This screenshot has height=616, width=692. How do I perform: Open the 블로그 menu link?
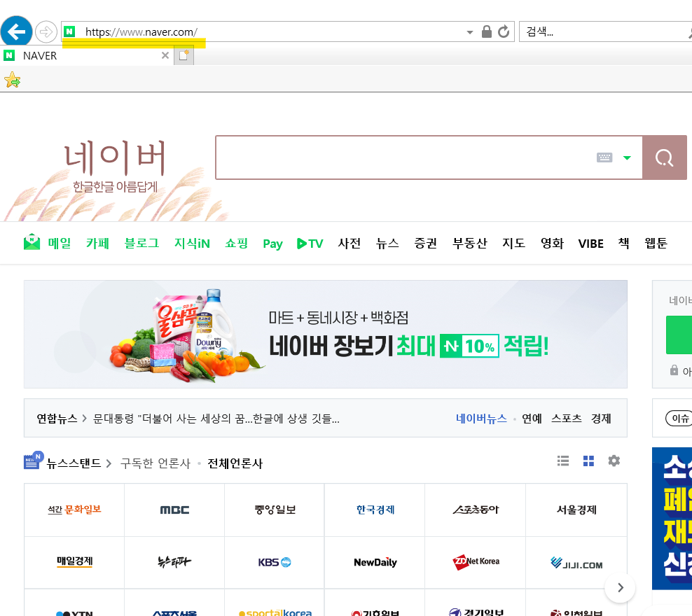tap(141, 243)
